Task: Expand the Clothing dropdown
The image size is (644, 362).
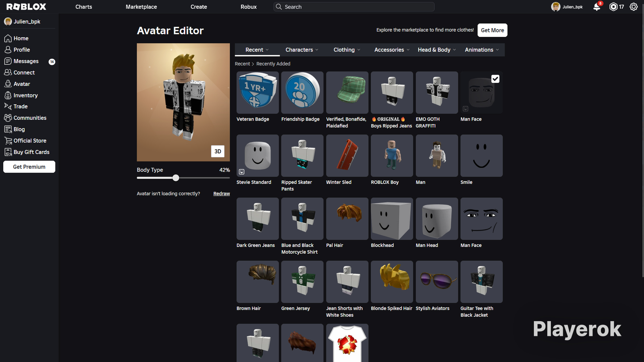Action: [x=347, y=50]
